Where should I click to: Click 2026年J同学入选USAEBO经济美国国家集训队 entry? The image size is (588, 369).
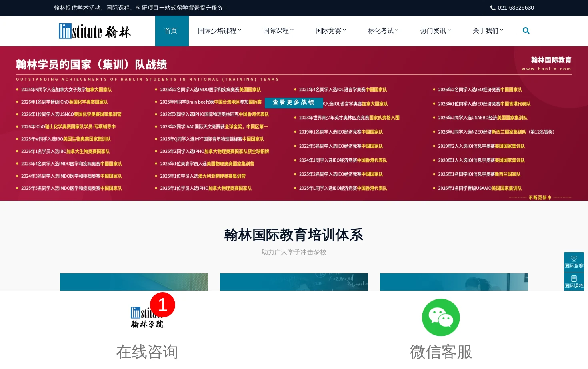click(482, 118)
